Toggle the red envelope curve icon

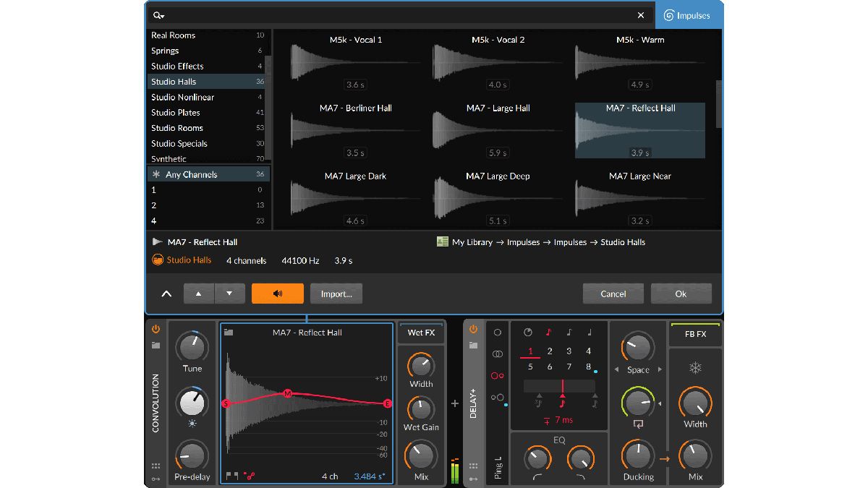250,476
